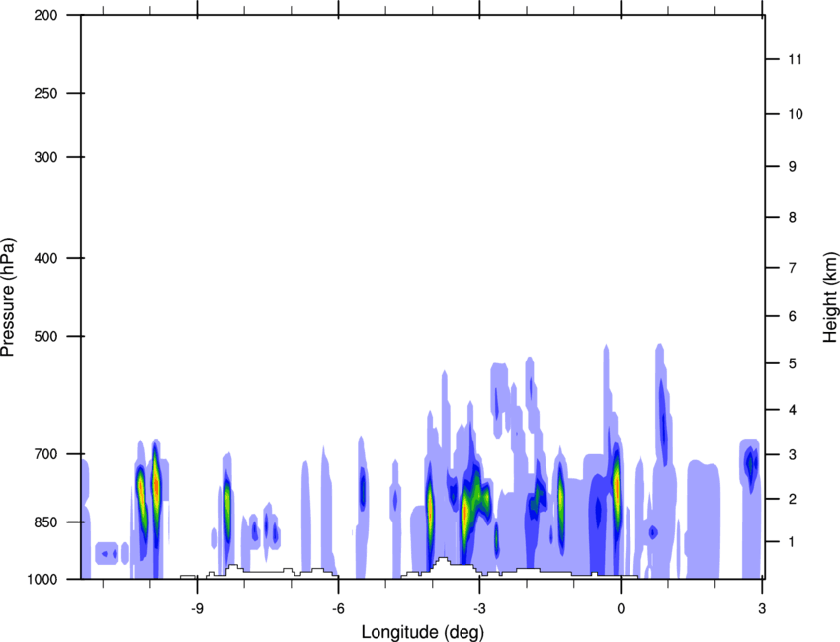Pick the 8 km height tick label
Viewport: 840px width, 642px height.
[793, 217]
